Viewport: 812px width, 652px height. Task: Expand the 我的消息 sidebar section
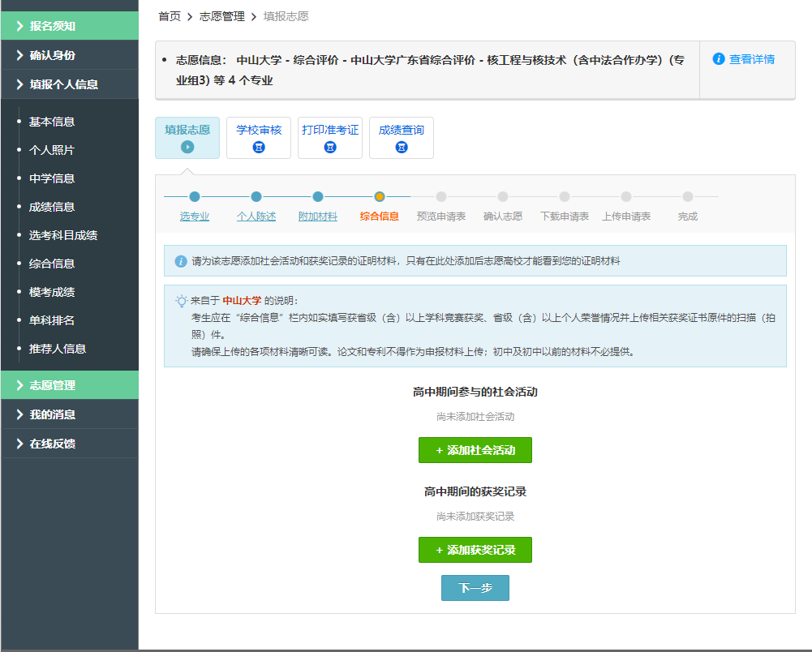[70, 414]
